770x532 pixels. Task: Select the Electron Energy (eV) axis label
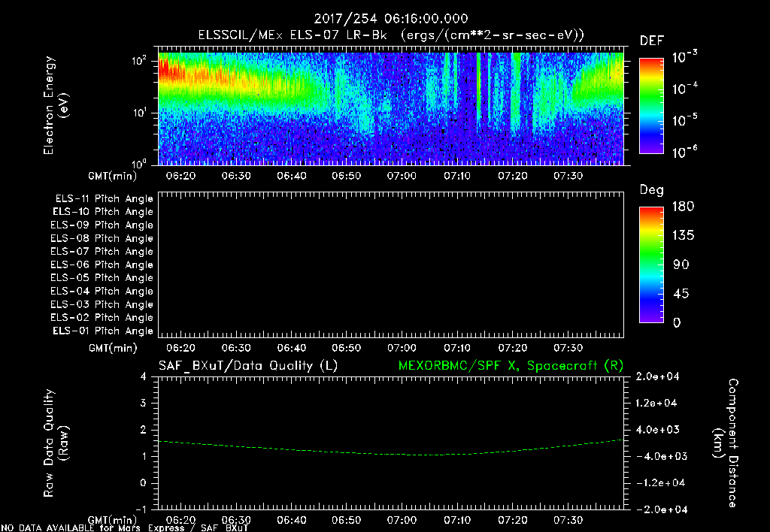click(56, 105)
